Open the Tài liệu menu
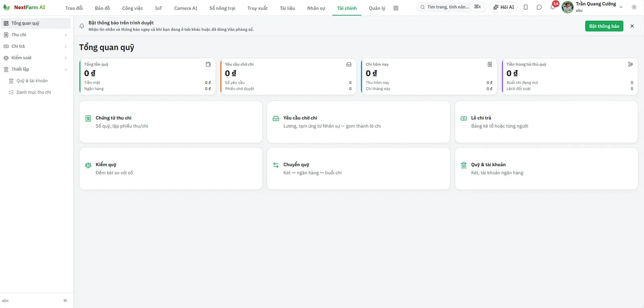Image resolution: width=644 pixels, height=308 pixels. point(287,8)
